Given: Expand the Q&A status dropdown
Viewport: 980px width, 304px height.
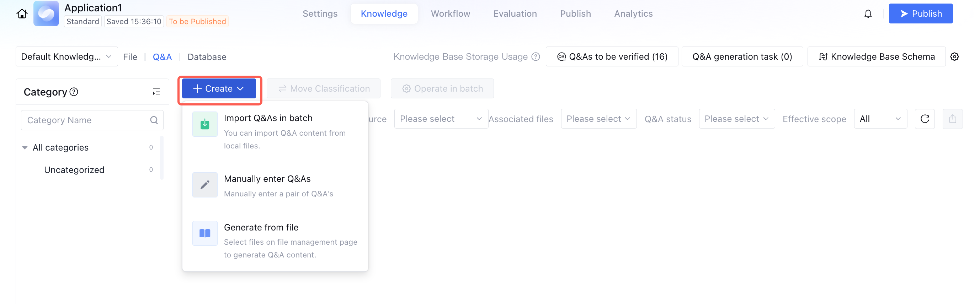Looking at the screenshot, I should pos(736,119).
